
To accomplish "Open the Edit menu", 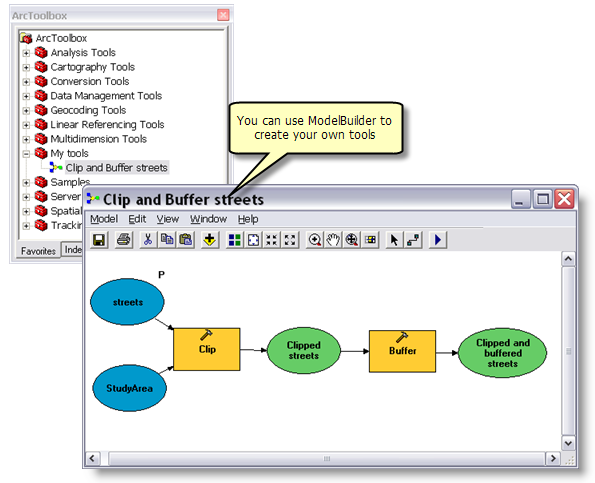I will [137, 219].
